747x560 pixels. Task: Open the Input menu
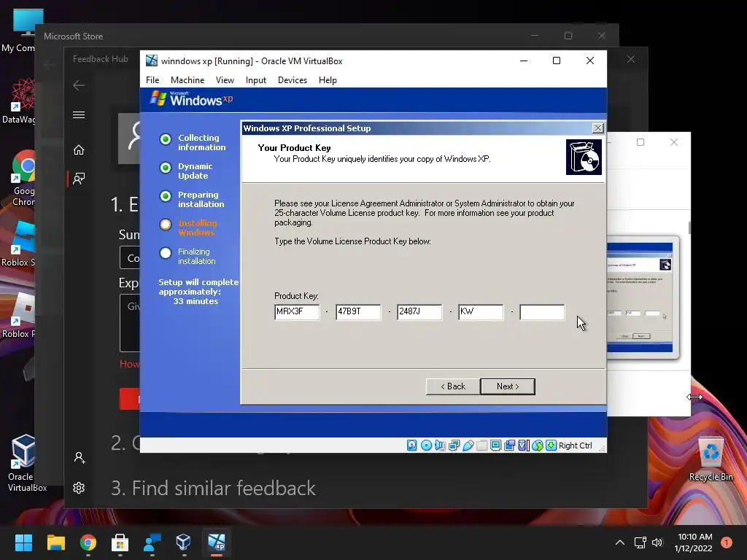click(256, 80)
